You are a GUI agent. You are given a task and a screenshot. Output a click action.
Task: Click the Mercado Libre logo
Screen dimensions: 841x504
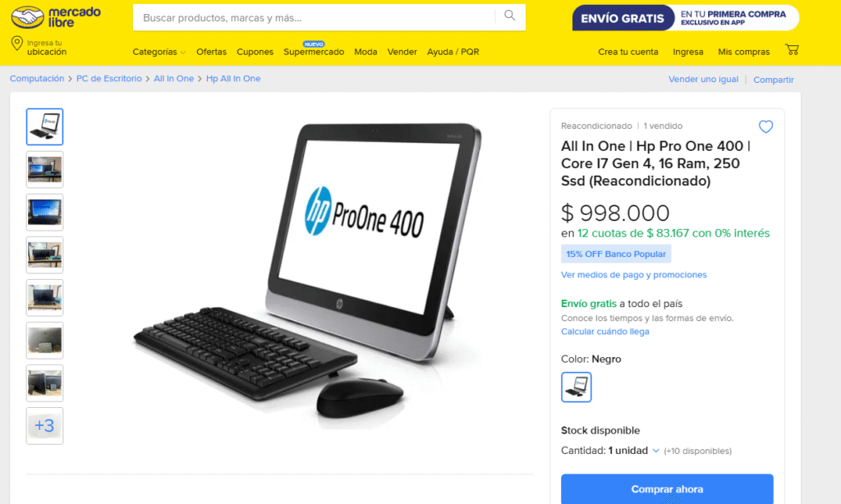coord(56,18)
